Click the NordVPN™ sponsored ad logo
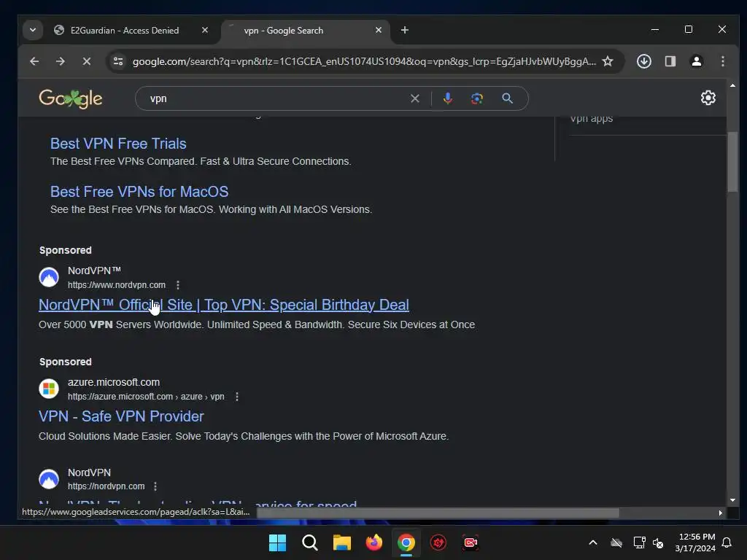747x560 pixels. pos(49,277)
